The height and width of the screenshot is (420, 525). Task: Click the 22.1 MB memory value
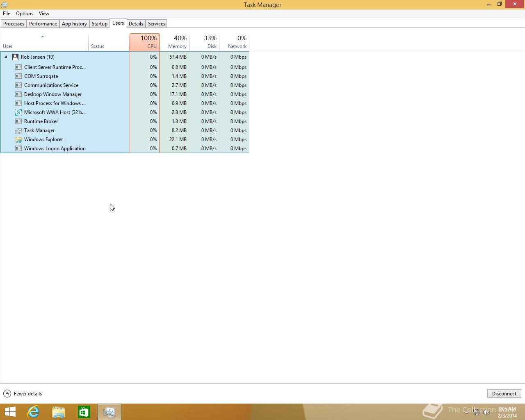pyautogui.click(x=178, y=139)
